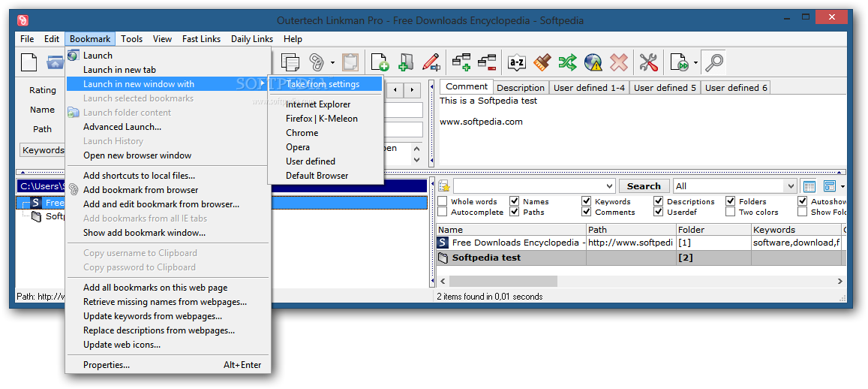868x389 pixels.
Task: Click the results scrollbar right arrow
Action: [839, 282]
